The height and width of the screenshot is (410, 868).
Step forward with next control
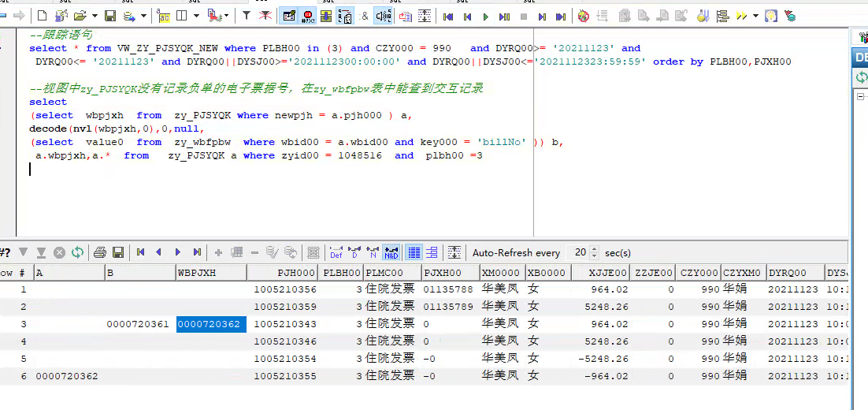[x=542, y=17]
